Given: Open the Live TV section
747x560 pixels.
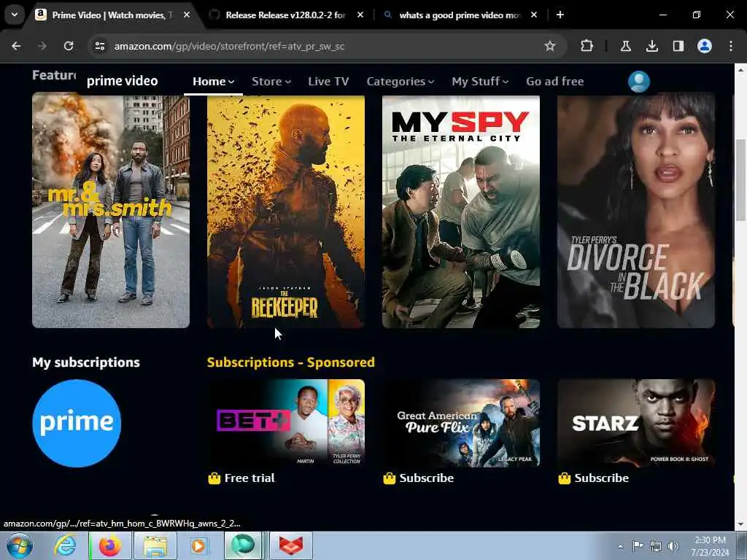Looking at the screenshot, I should click(x=328, y=82).
